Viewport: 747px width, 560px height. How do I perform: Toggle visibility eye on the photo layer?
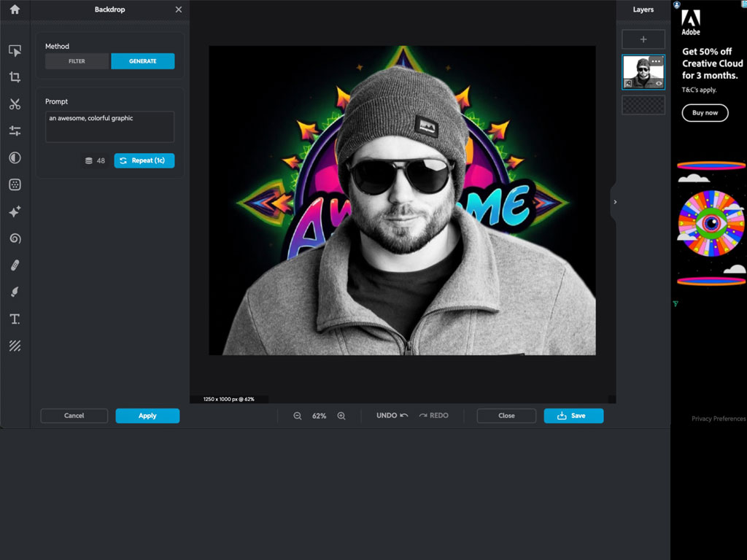click(659, 84)
